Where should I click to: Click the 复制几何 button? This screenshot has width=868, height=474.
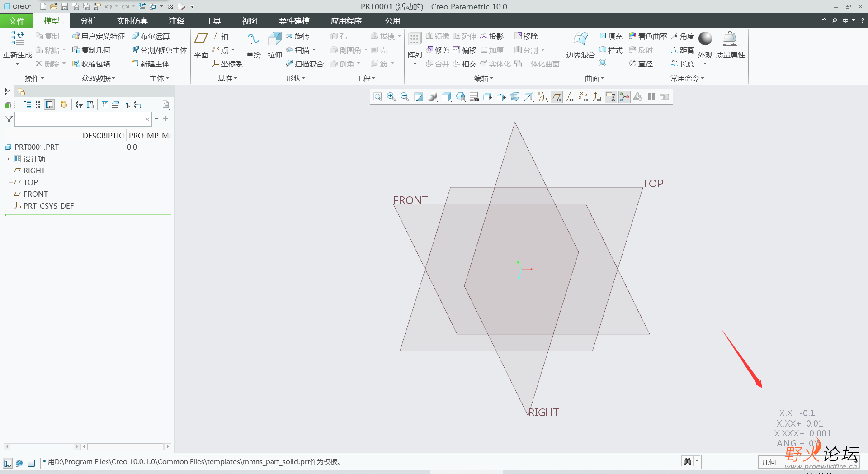point(91,50)
